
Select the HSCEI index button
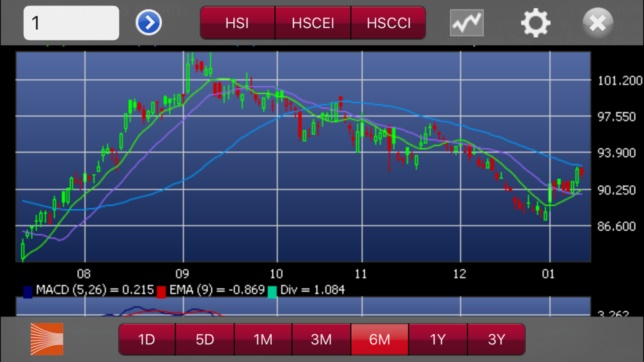313,23
